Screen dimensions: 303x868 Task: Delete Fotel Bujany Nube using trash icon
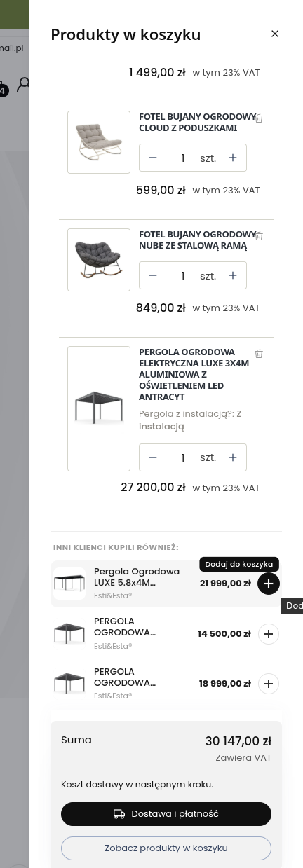pos(259,236)
